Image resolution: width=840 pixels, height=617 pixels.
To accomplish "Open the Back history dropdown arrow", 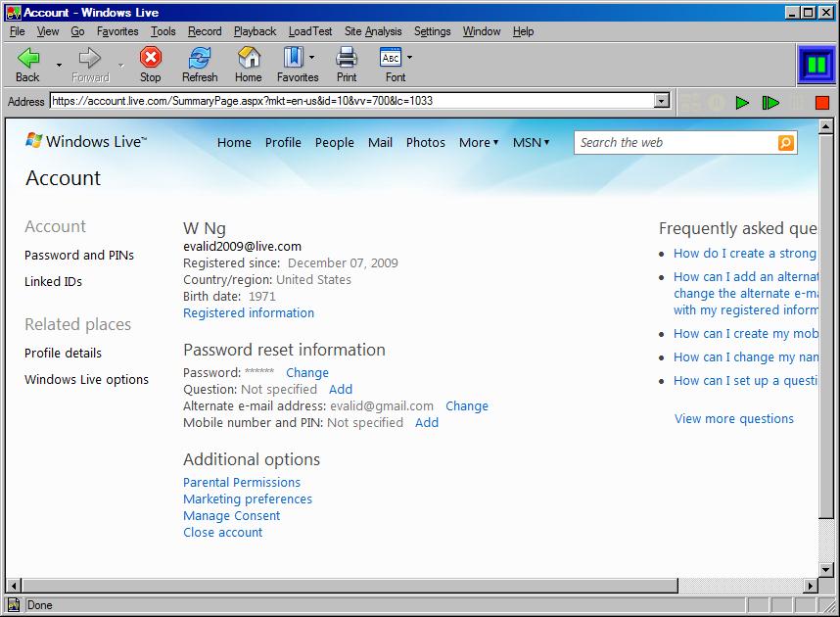I will click(59, 65).
